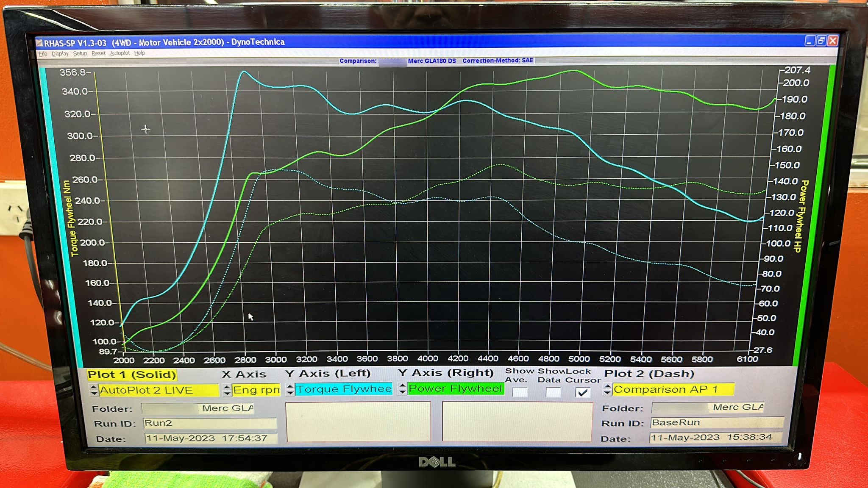The width and height of the screenshot is (868, 488).
Task: Click the white crosshair cursor on the graph
Action: pyautogui.click(x=145, y=129)
